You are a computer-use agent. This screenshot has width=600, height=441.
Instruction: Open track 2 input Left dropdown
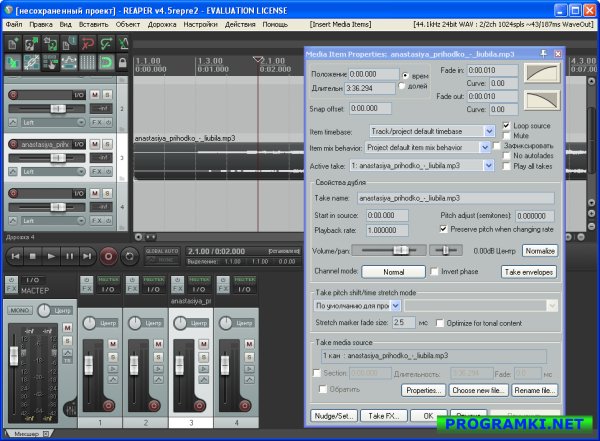(53, 122)
